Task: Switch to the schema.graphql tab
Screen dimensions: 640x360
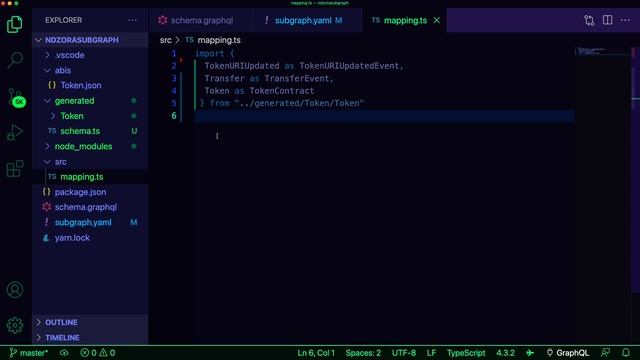Action: pos(201,20)
